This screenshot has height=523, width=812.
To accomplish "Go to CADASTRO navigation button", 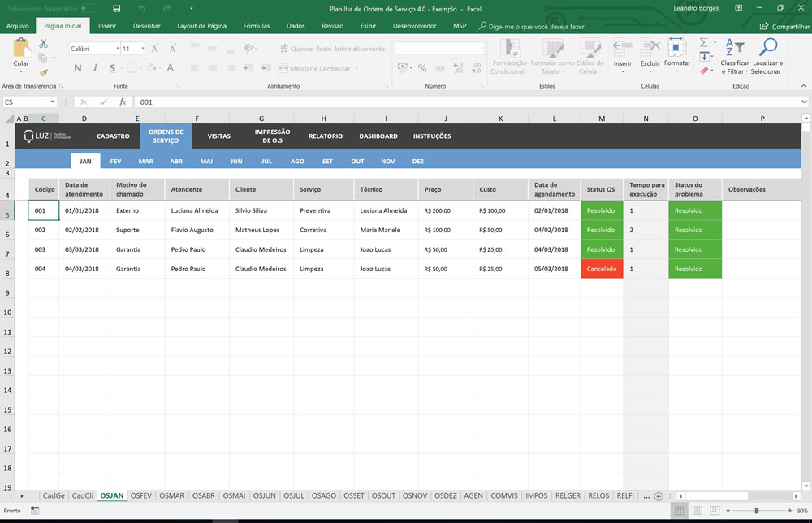I will pos(113,136).
